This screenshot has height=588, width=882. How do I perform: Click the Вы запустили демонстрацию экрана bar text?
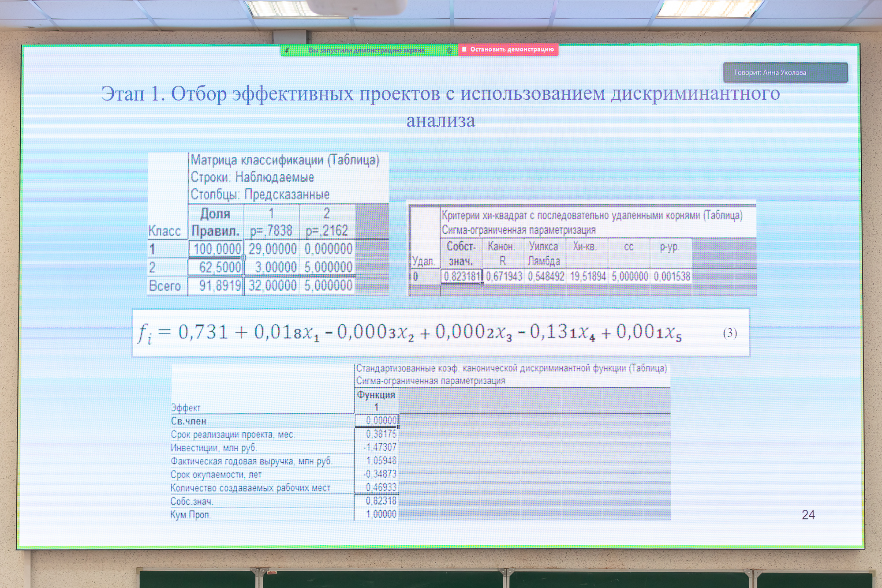pyautogui.click(x=366, y=50)
